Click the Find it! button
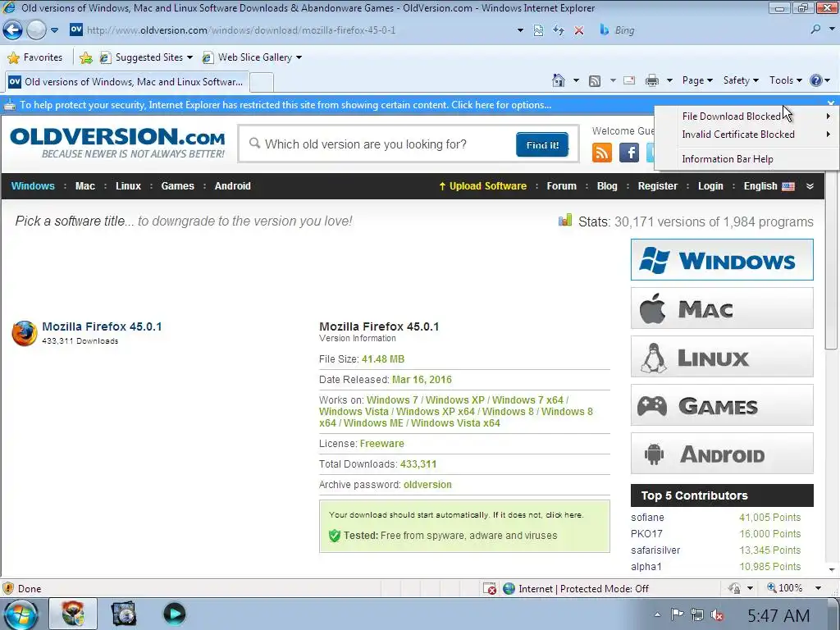The height and width of the screenshot is (630, 840). [542, 144]
